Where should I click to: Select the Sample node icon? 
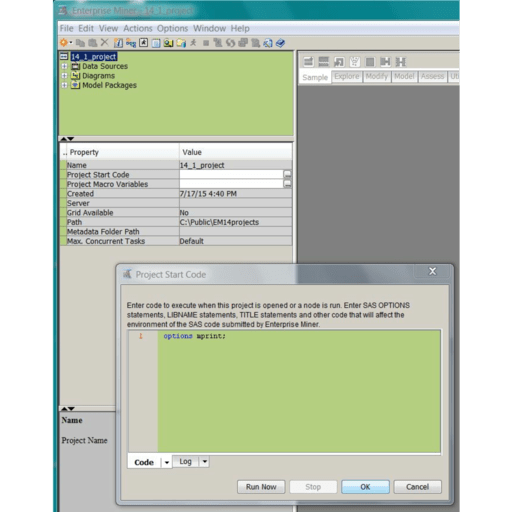tap(400, 62)
